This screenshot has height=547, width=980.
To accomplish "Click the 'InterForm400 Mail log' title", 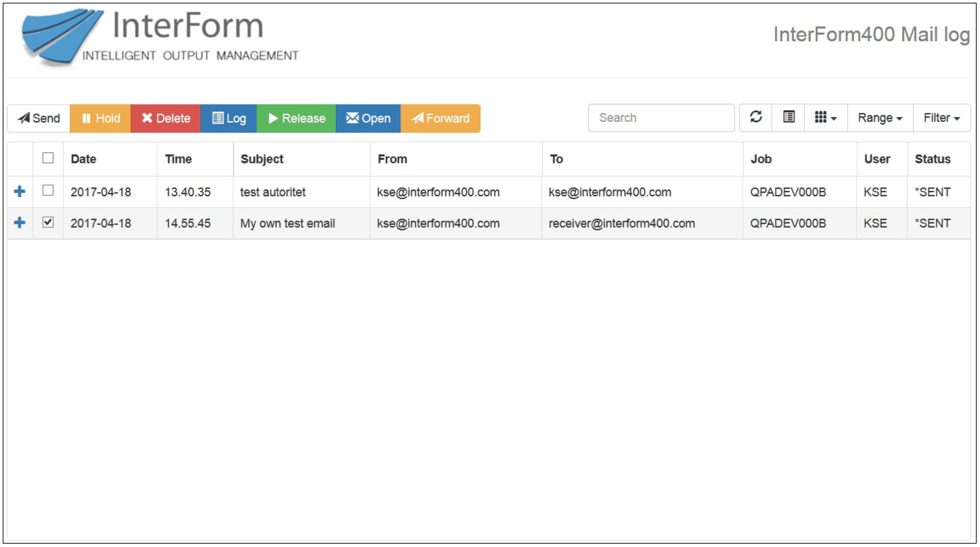I will click(x=871, y=34).
